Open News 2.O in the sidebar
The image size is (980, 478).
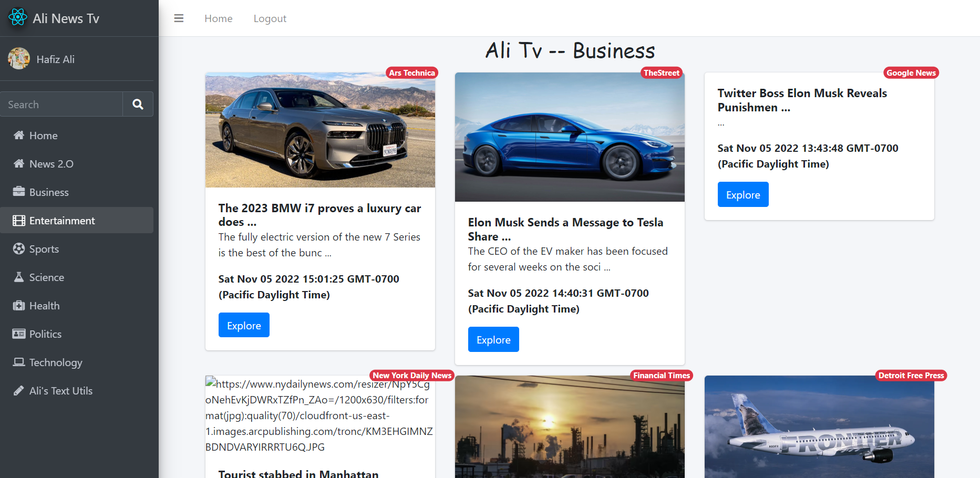tap(51, 164)
